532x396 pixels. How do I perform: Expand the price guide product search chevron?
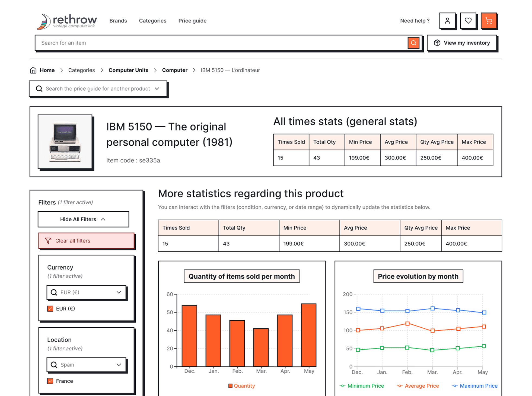click(x=157, y=89)
